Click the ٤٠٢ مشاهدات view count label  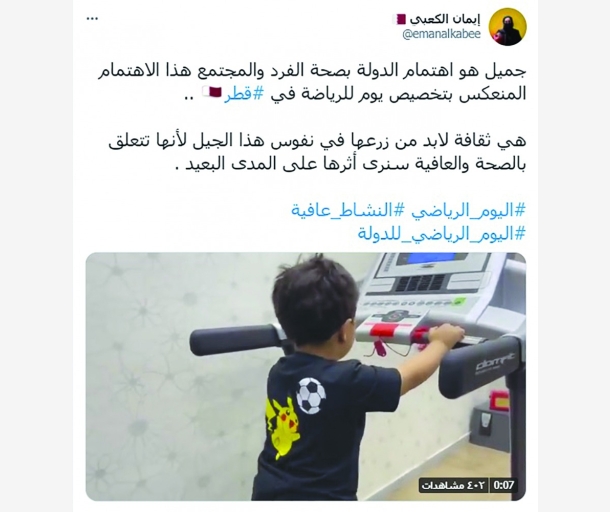(454, 485)
